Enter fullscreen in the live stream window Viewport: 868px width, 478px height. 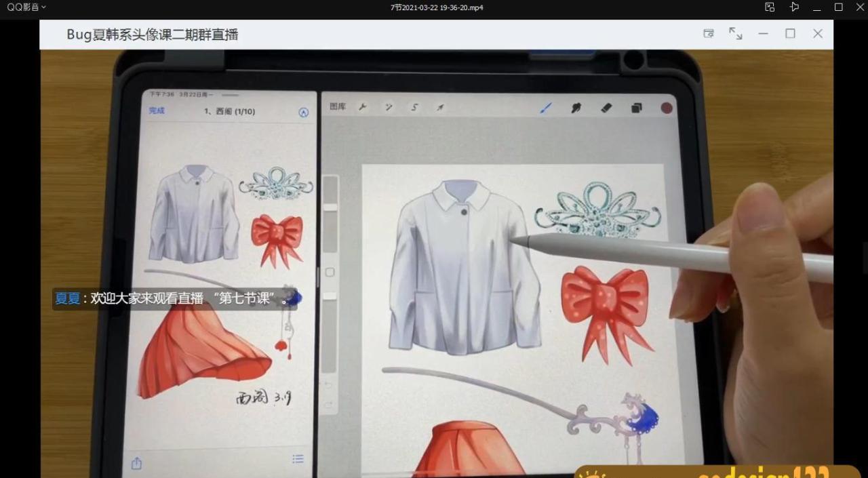(735, 33)
